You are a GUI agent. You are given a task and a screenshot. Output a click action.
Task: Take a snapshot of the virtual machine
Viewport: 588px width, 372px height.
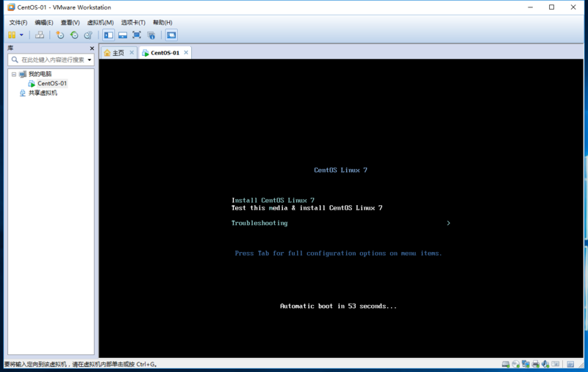tap(60, 35)
